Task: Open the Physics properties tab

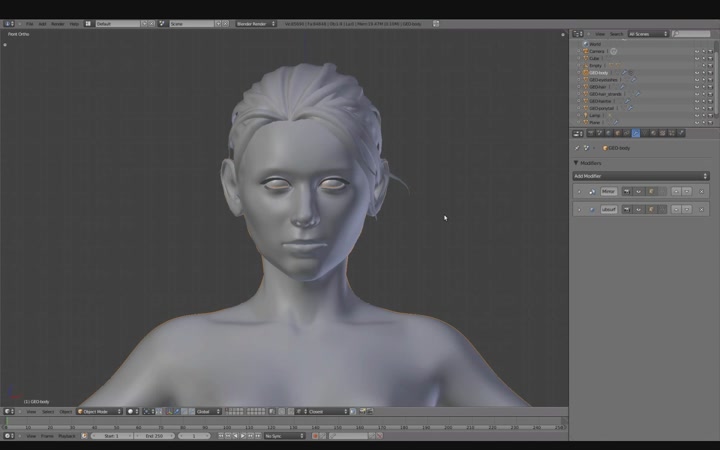Action: click(681, 133)
